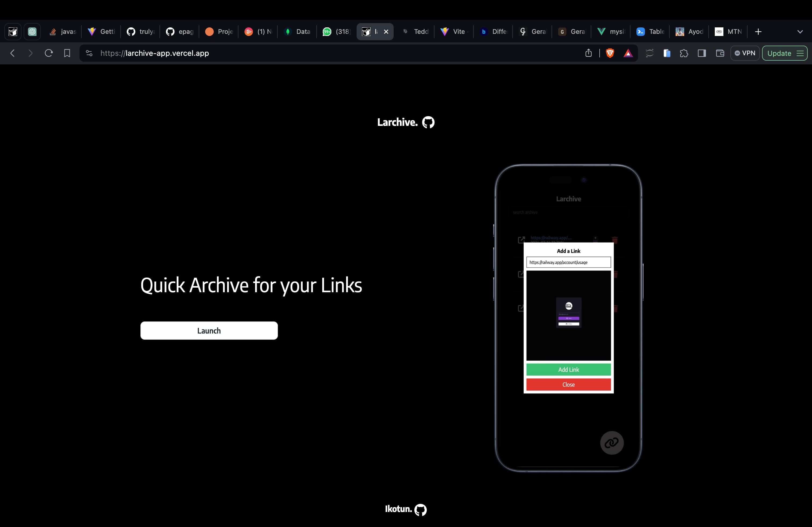This screenshot has width=812, height=527.
Task: Bookmark this page
Action: 67,53
